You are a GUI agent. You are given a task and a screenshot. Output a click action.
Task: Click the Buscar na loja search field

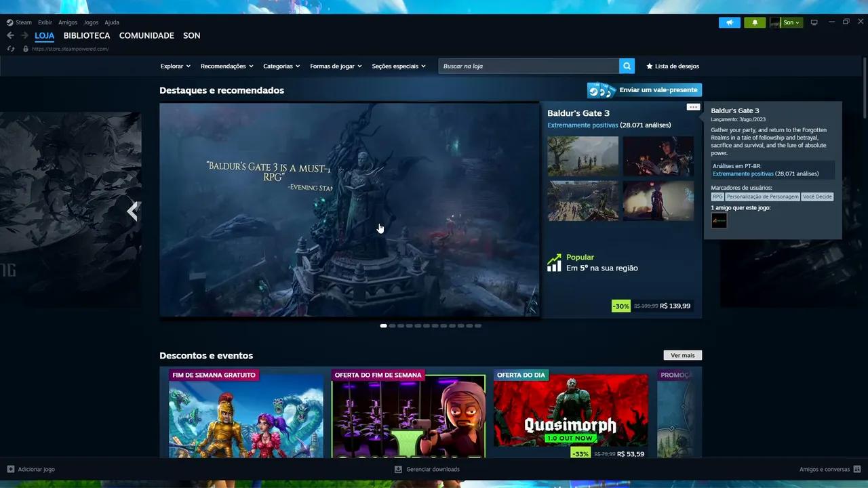tap(529, 66)
